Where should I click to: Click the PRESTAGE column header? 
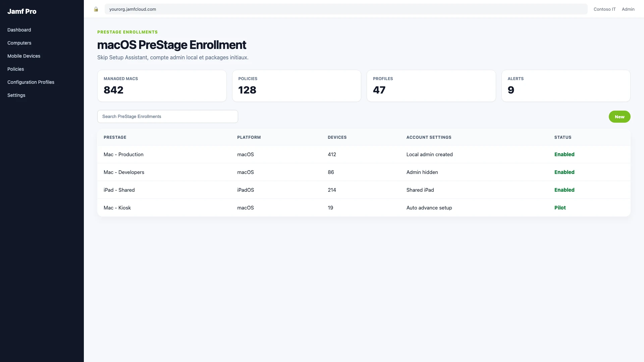coord(115,137)
